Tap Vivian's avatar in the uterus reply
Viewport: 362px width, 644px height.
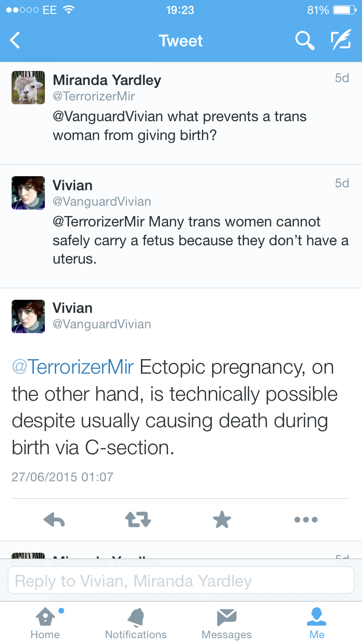pos(28,193)
